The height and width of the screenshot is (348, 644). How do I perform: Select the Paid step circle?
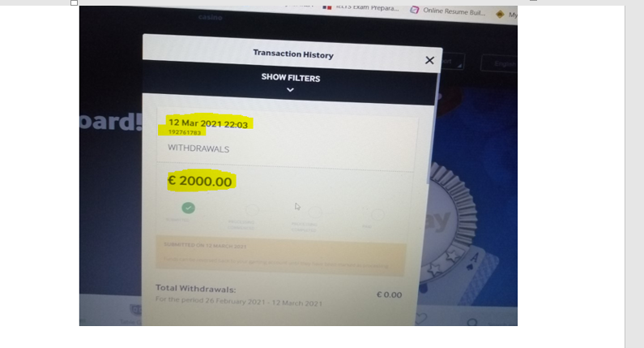(377, 214)
